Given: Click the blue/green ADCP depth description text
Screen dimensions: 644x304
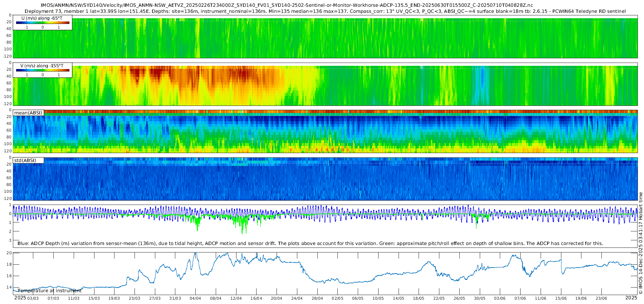Looking at the screenshot, I should tap(310, 244).
